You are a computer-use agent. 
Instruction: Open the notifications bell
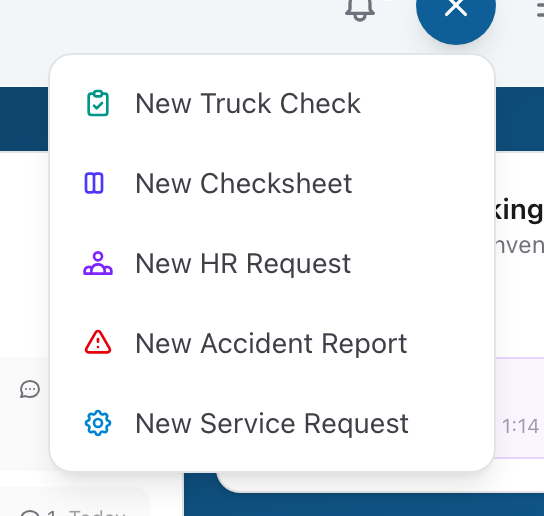coord(360,9)
